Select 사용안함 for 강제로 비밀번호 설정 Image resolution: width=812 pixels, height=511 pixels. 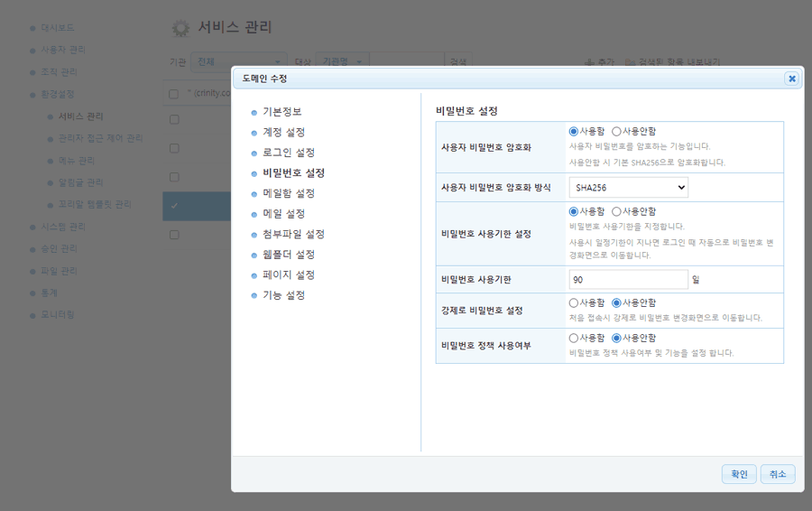[616, 302]
